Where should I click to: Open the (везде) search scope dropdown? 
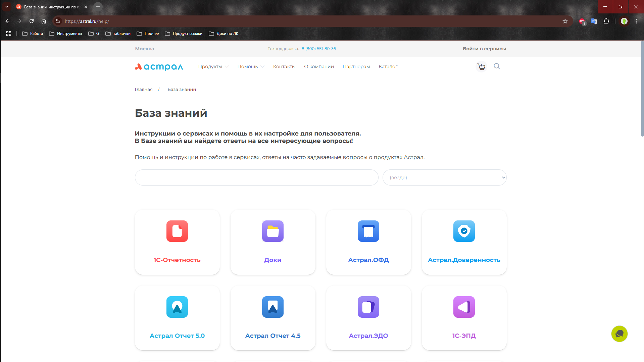pyautogui.click(x=445, y=177)
